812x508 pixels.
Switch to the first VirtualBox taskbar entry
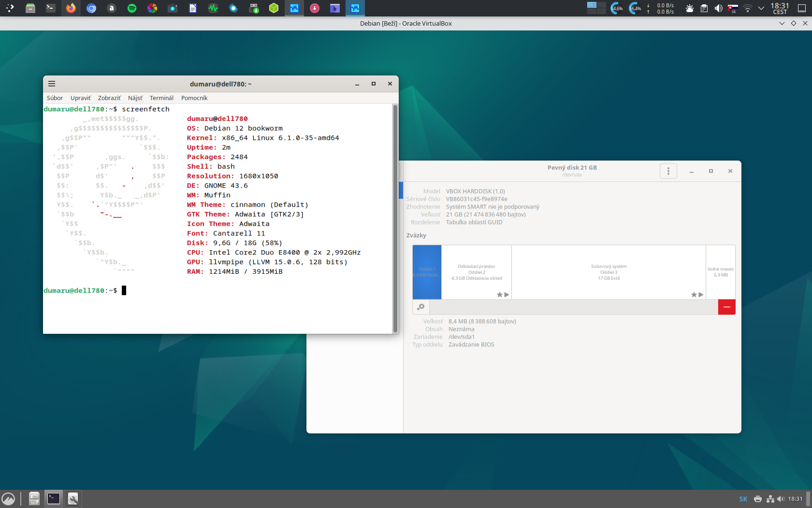coord(294,8)
